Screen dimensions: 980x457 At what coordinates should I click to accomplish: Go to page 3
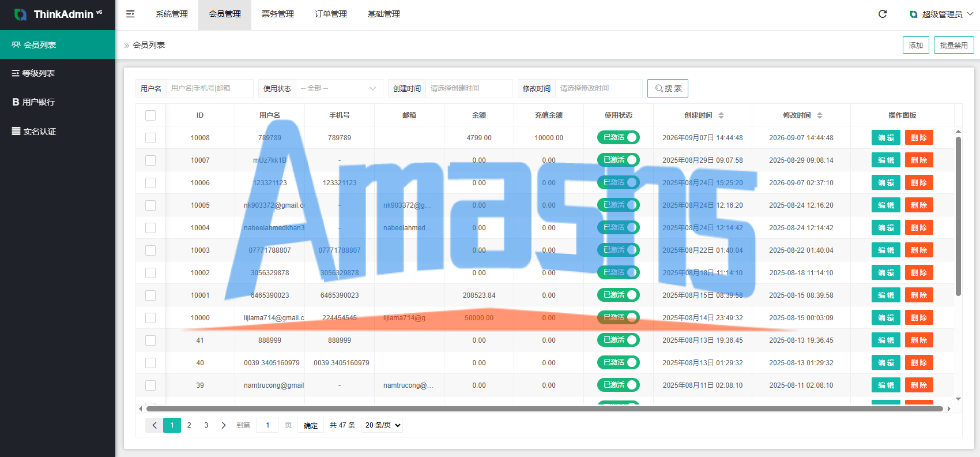click(x=206, y=425)
